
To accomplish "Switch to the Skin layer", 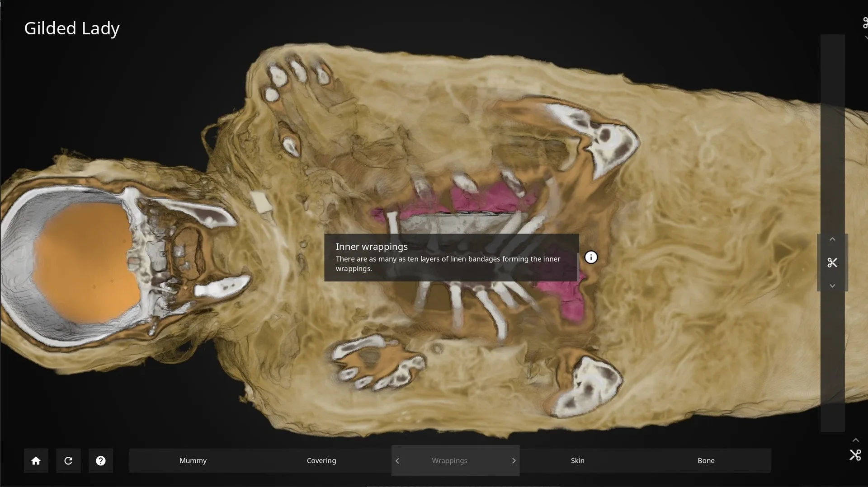I will (x=578, y=460).
